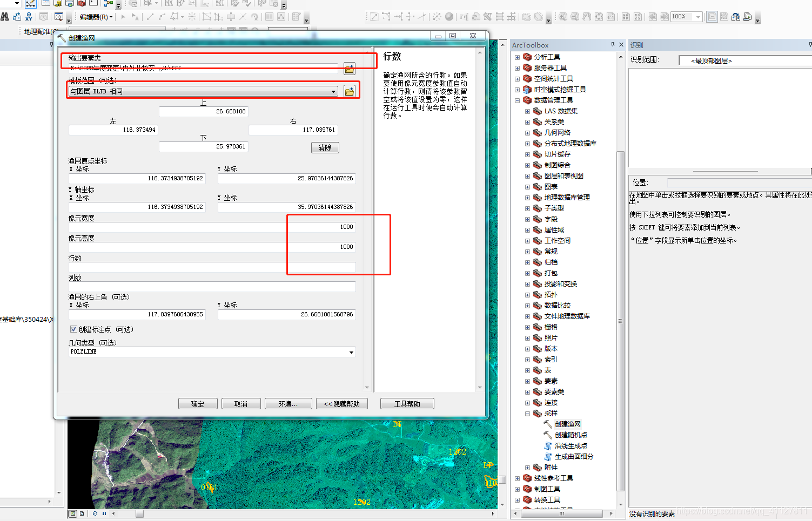The height and width of the screenshot is (521, 812).
Task: Expand the 转换工具 toolbox
Action: coord(517,500)
